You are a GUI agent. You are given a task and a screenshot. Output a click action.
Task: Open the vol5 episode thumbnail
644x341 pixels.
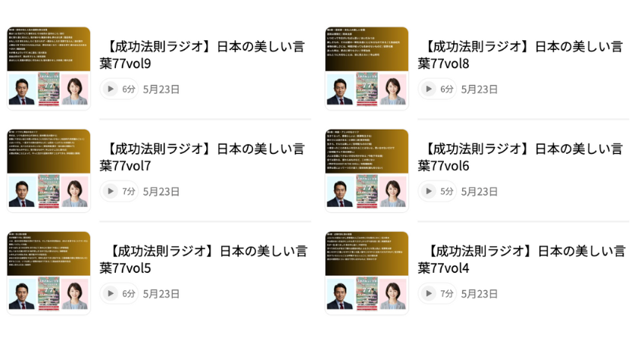(x=48, y=273)
